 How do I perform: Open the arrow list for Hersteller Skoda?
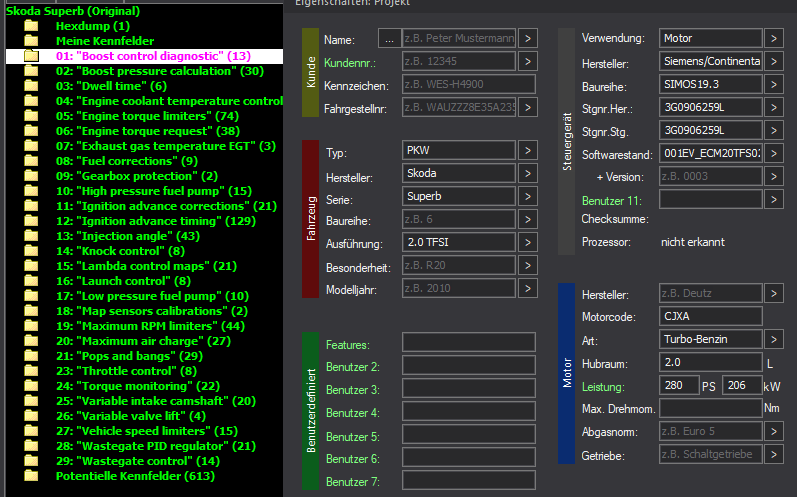tap(528, 173)
